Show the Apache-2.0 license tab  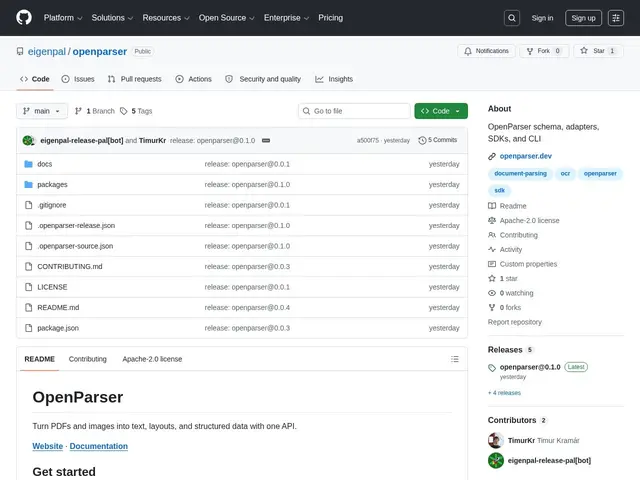[152, 359]
